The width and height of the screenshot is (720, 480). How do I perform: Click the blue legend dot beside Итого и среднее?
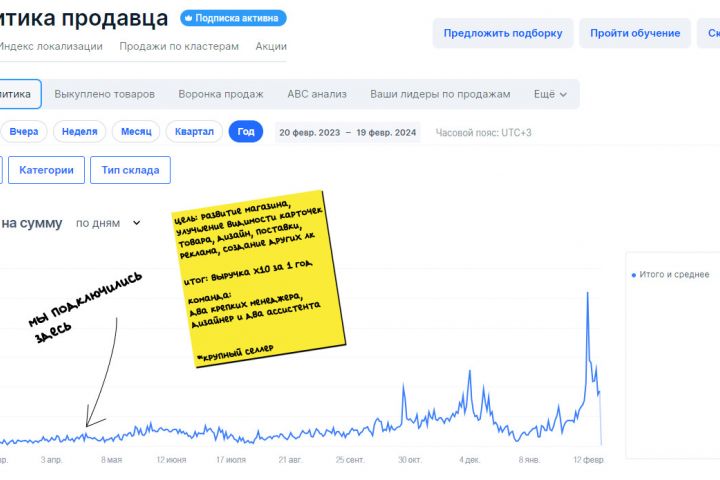[633, 274]
